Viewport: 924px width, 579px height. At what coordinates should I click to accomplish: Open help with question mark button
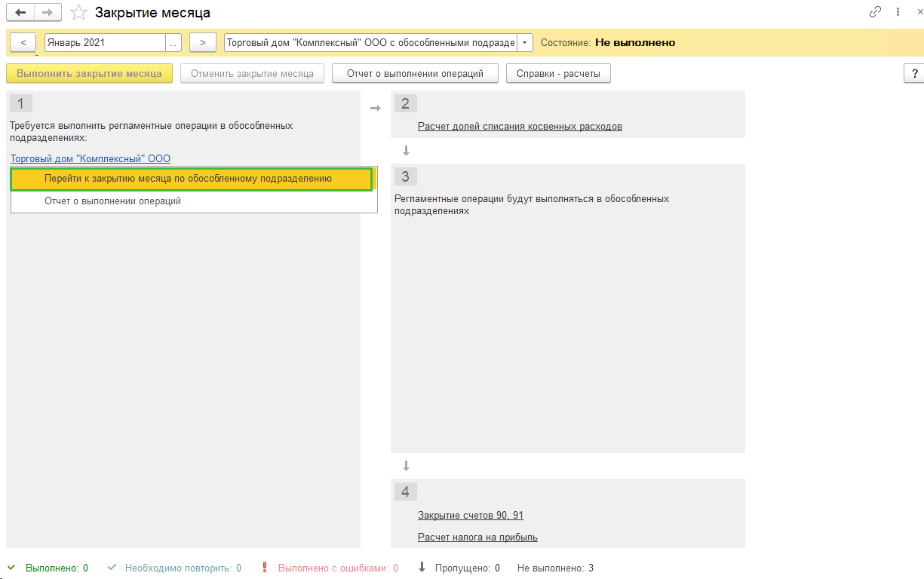point(913,74)
